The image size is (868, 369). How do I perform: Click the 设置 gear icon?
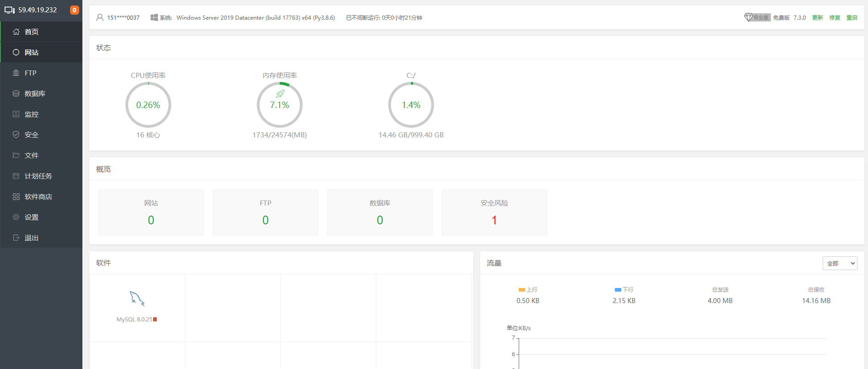tap(16, 217)
